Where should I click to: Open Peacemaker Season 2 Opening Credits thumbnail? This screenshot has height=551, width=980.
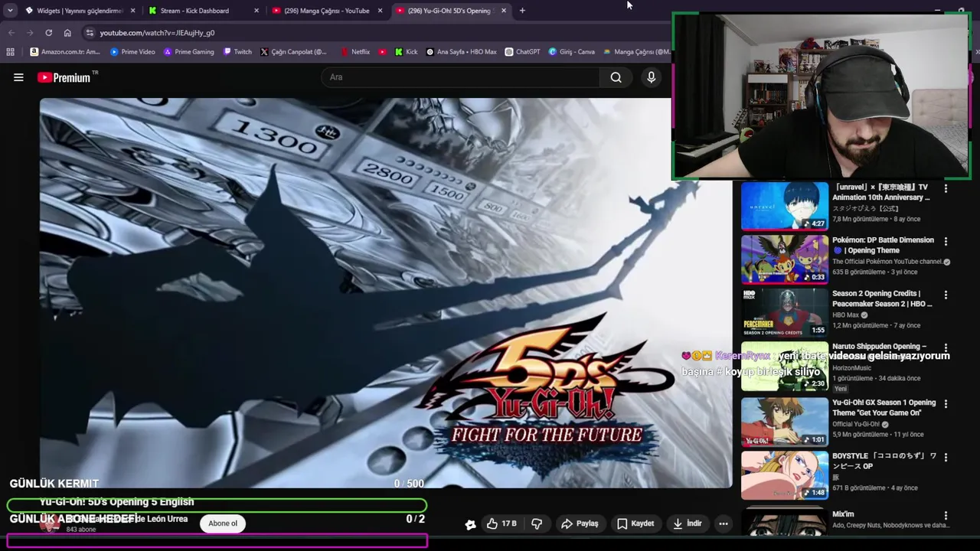pyautogui.click(x=784, y=312)
